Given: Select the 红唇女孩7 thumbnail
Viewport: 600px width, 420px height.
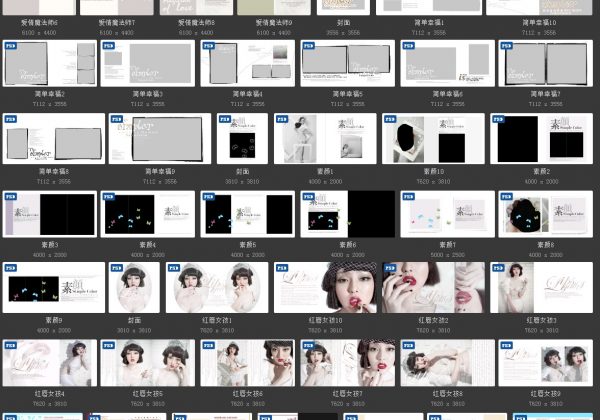Looking at the screenshot, I should tap(346, 362).
